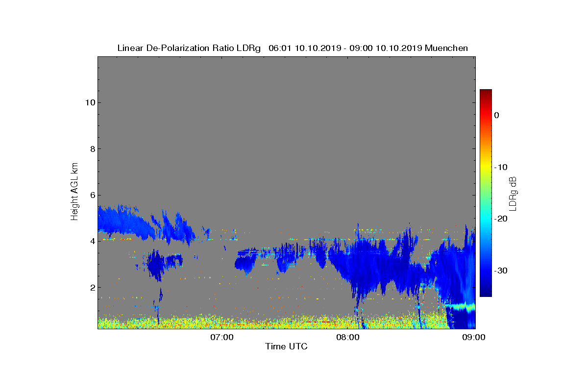Click the color bar label -20
The width and height of the screenshot is (588, 392).
(x=500, y=219)
